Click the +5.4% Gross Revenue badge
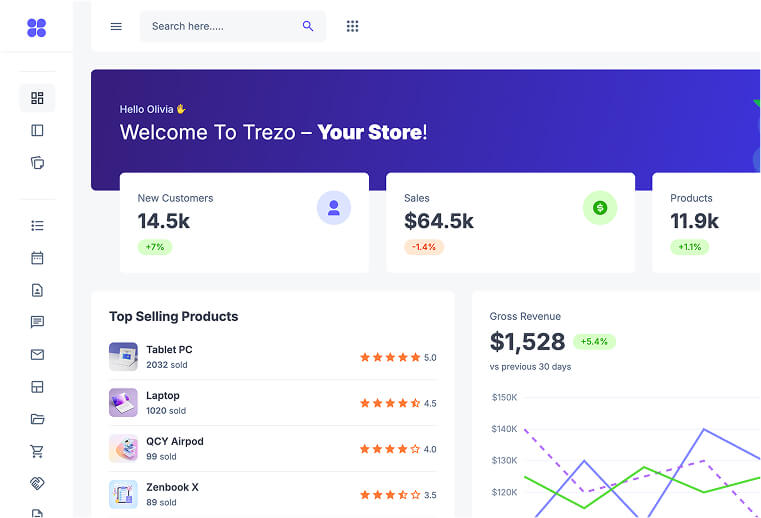Image resolution: width=761 pixels, height=518 pixels. coord(594,342)
